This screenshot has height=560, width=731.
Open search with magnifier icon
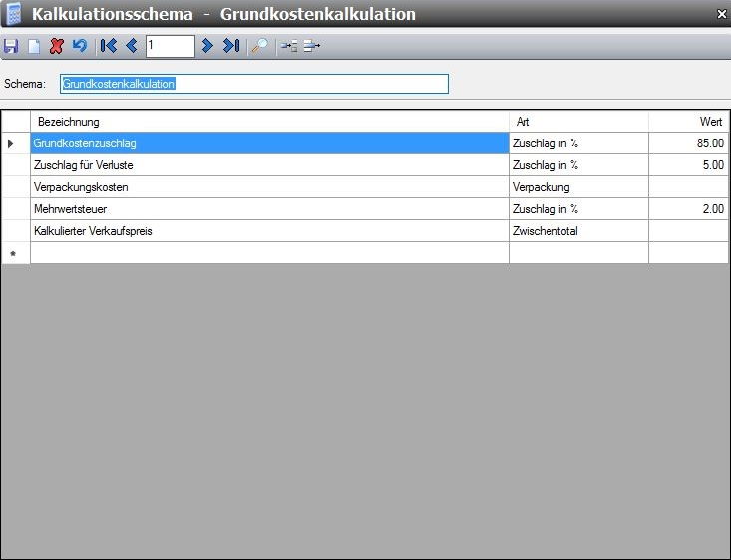[x=258, y=46]
